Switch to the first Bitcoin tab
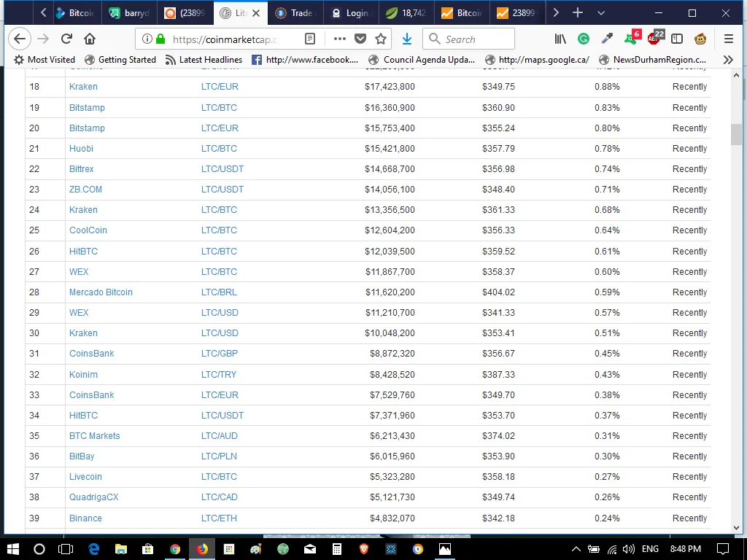This screenshot has width=747, height=560. point(75,13)
